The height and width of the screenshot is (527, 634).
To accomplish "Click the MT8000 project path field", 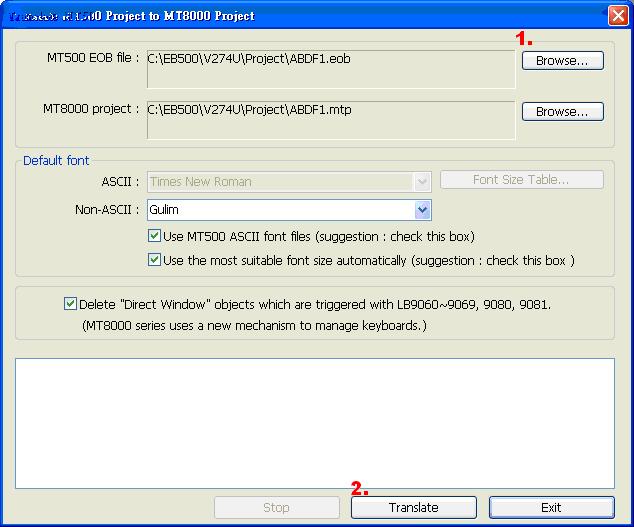I will [x=331, y=120].
